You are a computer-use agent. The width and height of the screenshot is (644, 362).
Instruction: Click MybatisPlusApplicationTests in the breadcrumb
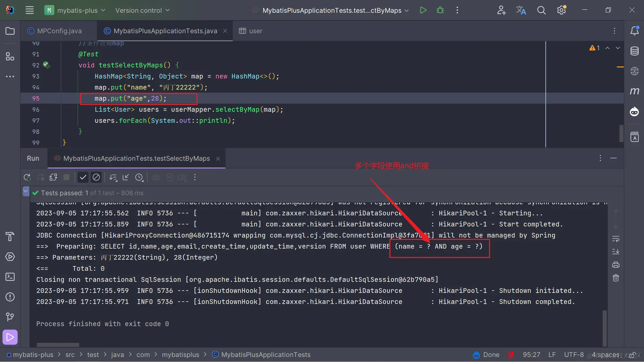261,355
